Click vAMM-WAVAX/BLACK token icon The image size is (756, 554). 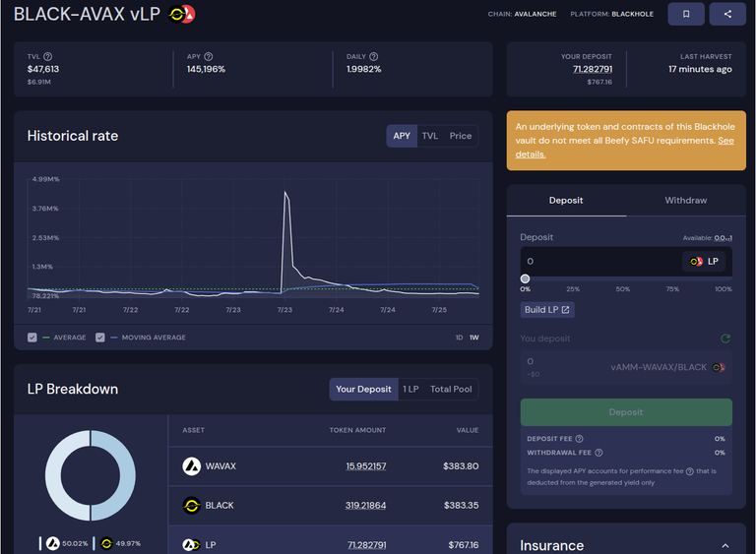click(x=719, y=367)
